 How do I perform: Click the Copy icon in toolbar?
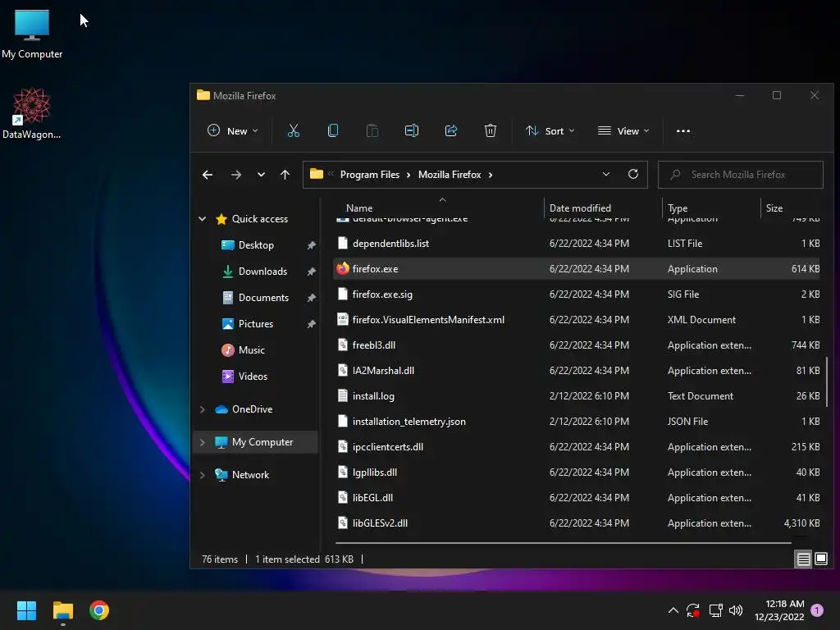(333, 130)
